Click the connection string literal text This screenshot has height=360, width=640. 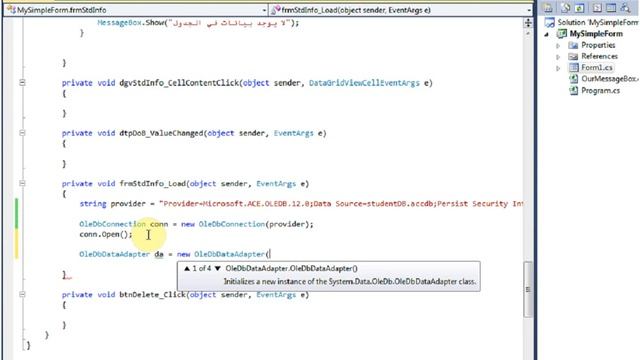coord(341,204)
